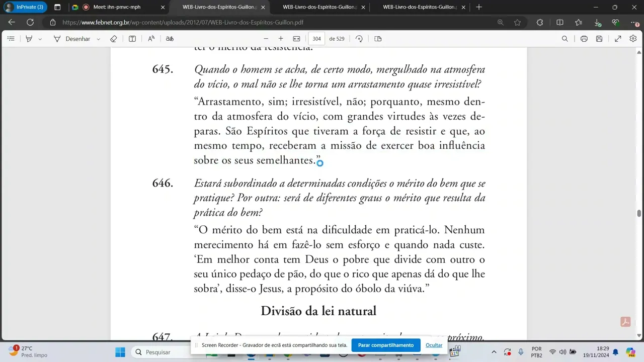Open the PDF table of contents sidebar
This screenshot has height=362, width=644.
tap(11, 39)
